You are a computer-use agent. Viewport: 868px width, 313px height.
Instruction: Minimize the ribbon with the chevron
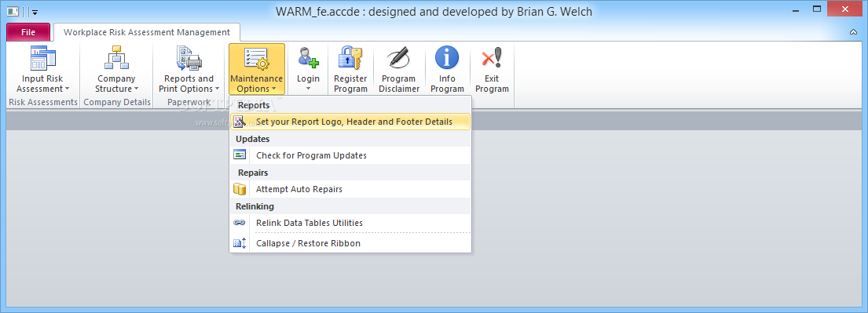click(853, 32)
